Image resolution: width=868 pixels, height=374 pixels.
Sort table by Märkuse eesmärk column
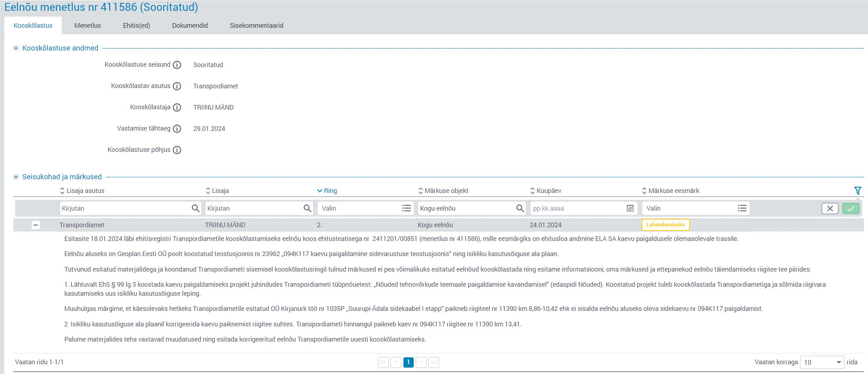tap(670, 191)
